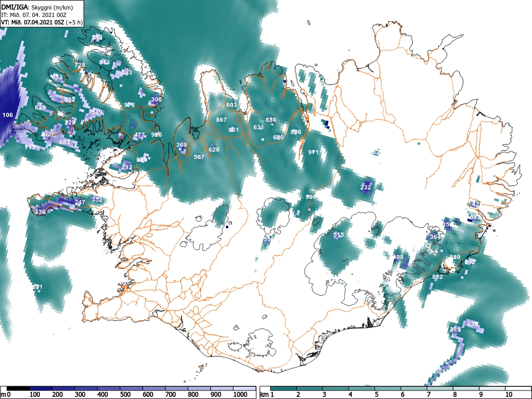This screenshot has height=399, width=532.
Task: Click the '567' visibility value on the map
Action: tap(199, 157)
